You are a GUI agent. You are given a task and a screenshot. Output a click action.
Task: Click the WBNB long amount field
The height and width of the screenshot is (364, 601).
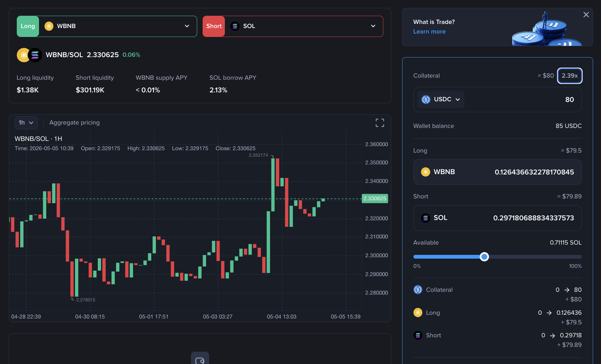pyautogui.click(x=497, y=172)
